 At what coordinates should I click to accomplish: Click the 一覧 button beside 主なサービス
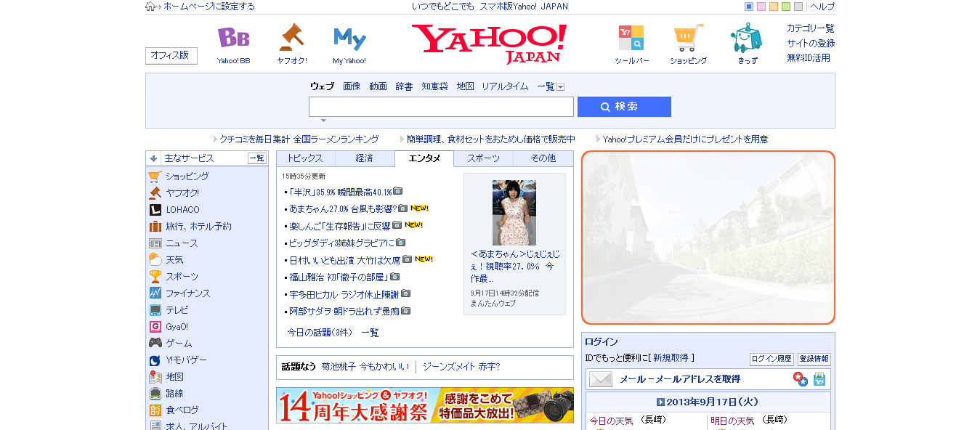click(x=257, y=158)
